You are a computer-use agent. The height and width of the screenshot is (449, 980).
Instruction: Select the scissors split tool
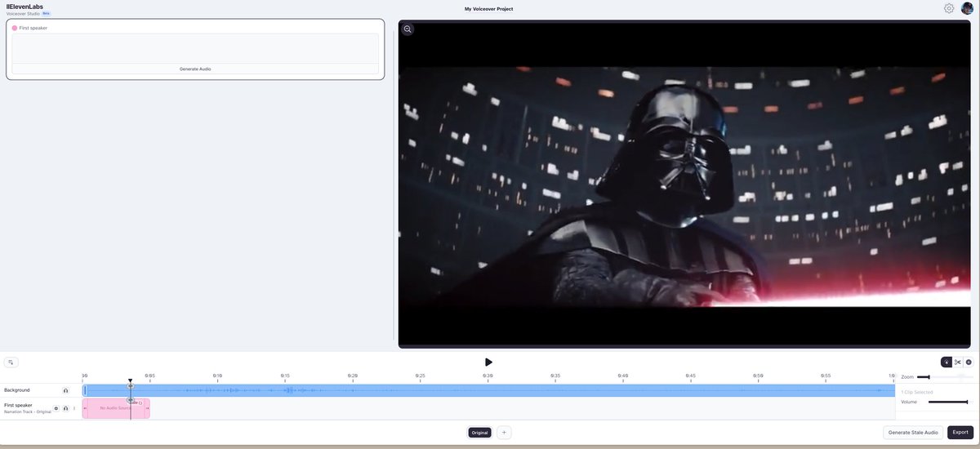point(958,362)
